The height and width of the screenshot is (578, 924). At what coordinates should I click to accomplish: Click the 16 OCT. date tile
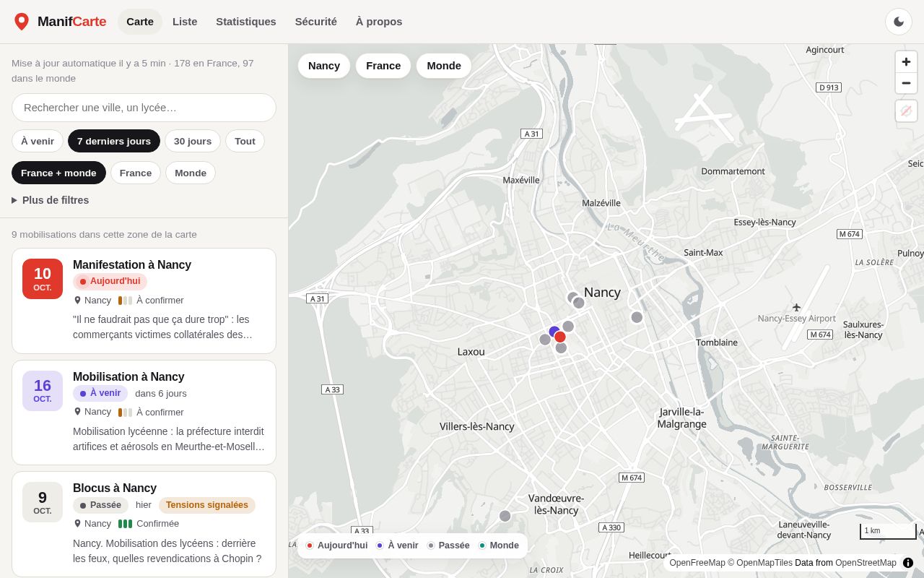coord(43,391)
